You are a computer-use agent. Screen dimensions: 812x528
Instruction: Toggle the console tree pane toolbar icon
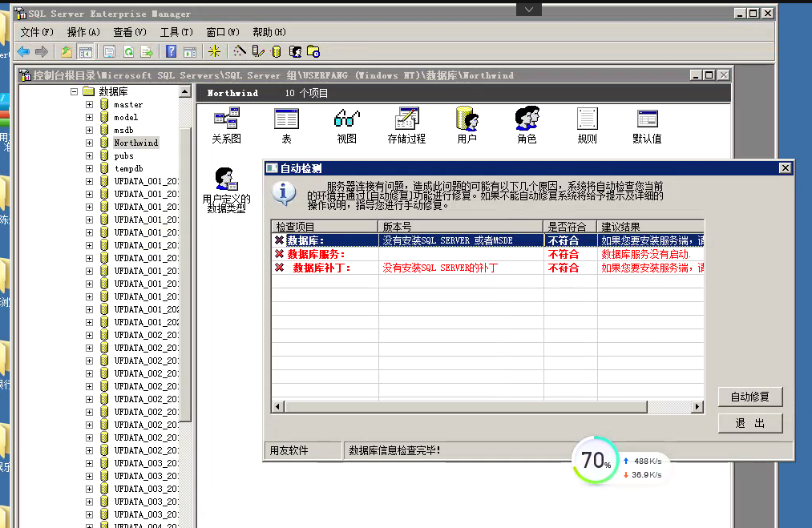pyautogui.click(x=86, y=51)
